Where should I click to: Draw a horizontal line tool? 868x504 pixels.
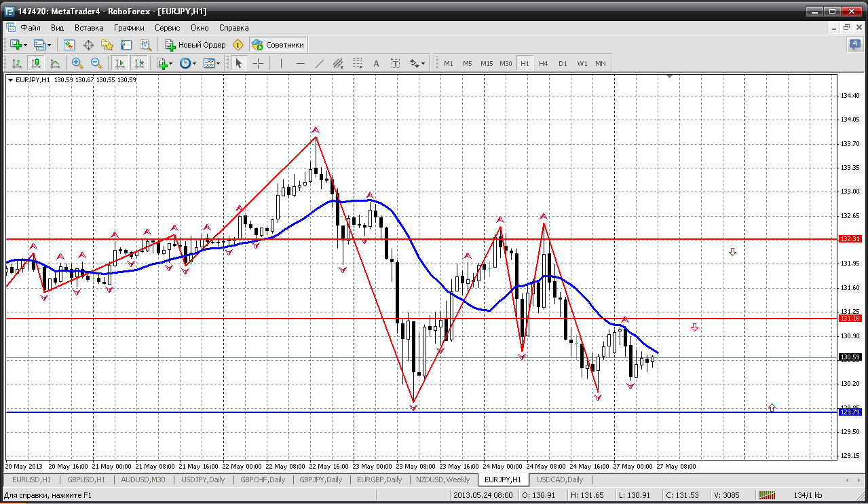coord(301,63)
